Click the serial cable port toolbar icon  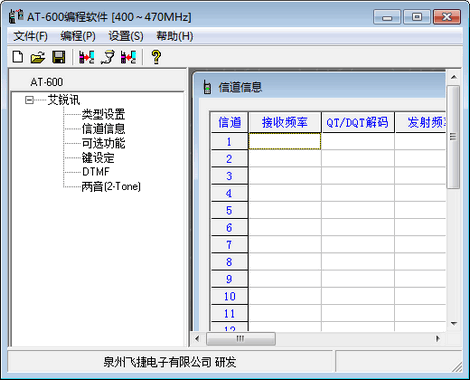click(x=108, y=57)
